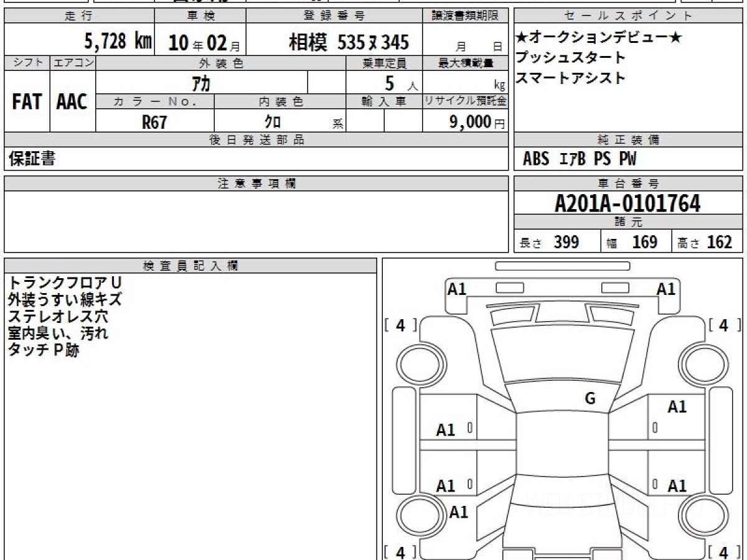
Task: Select the chassis number A201A-0101764
Action: pyautogui.click(x=627, y=203)
